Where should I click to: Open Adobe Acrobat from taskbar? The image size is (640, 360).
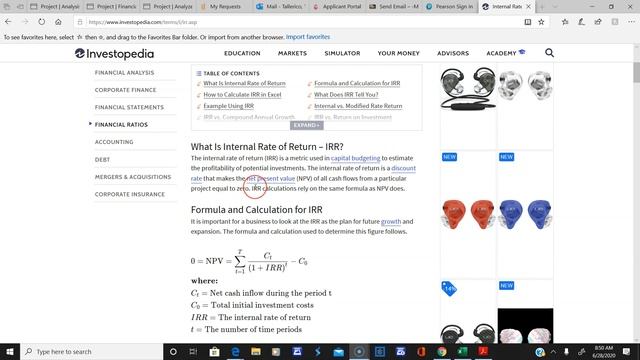[483, 351]
